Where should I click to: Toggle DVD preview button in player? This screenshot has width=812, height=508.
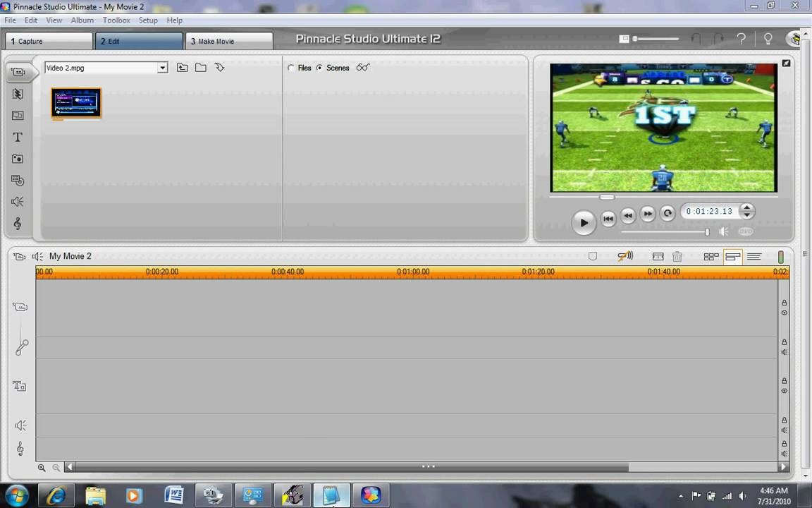click(745, 231)
